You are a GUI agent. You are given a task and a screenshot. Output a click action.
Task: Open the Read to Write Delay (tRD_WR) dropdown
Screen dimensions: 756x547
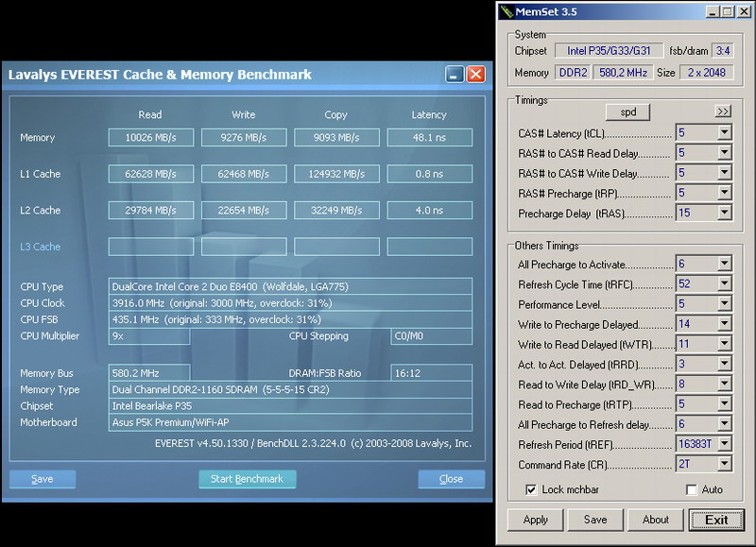(724, 385)
